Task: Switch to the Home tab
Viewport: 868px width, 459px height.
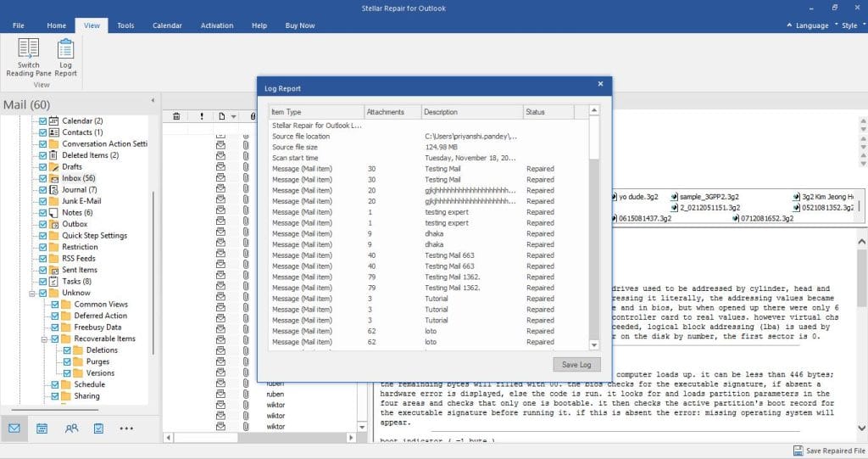Action: 57,25
